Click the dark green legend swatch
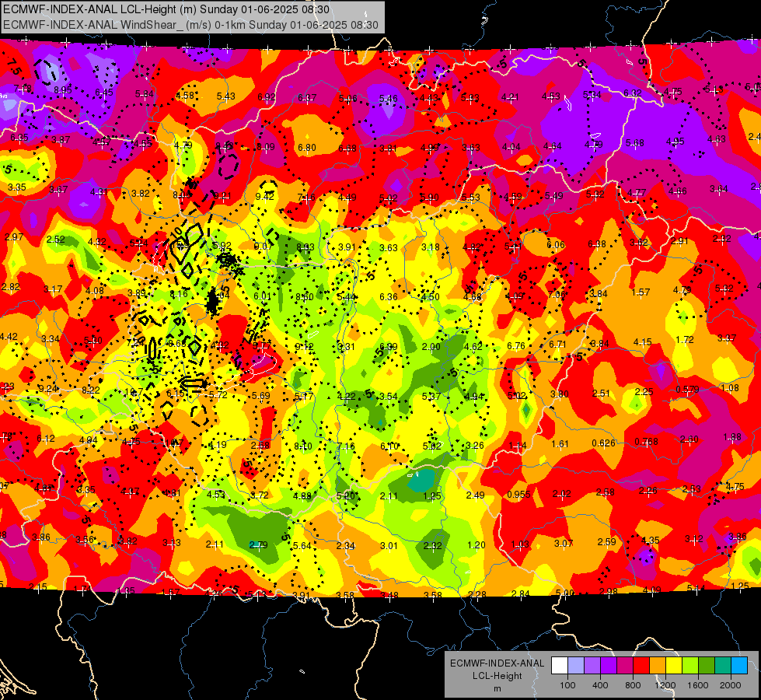This screenshot has height=700, width=761. click(x=706, y=665)
